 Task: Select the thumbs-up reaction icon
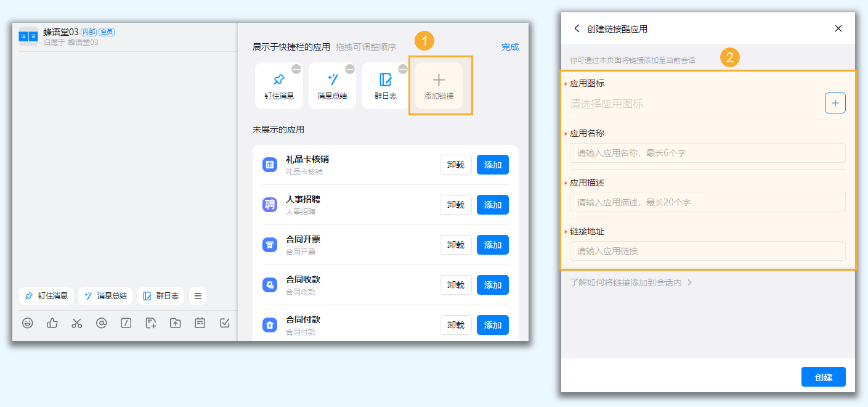(52, 323)
